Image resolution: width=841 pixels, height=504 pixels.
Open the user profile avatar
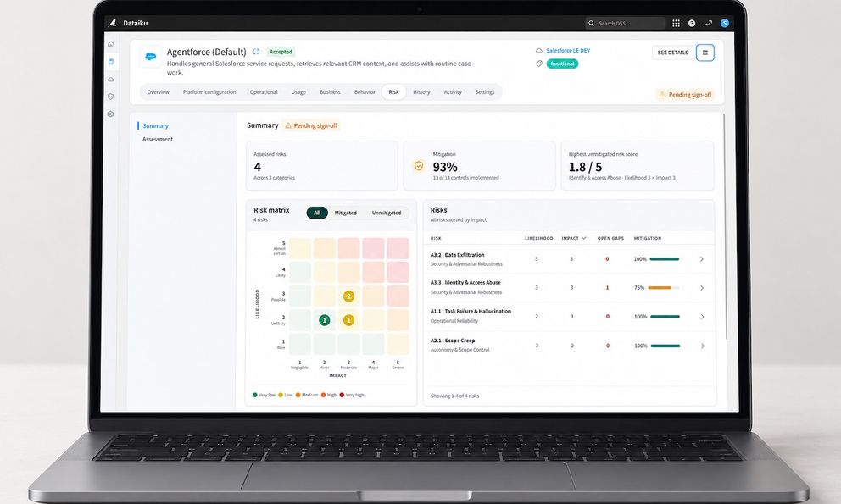pyautogui.click(x=725, y=23)
